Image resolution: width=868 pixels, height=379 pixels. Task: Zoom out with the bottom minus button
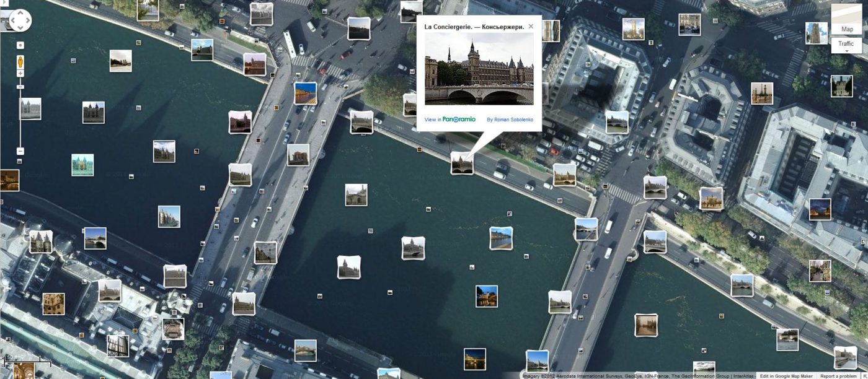(x=20, y=151)
